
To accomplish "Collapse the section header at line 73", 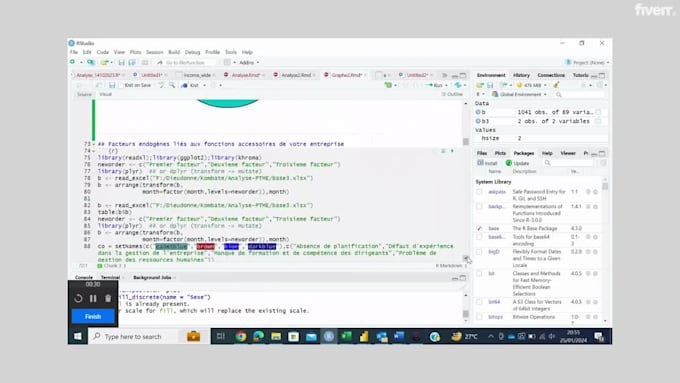I will click(x=94, y=144).
